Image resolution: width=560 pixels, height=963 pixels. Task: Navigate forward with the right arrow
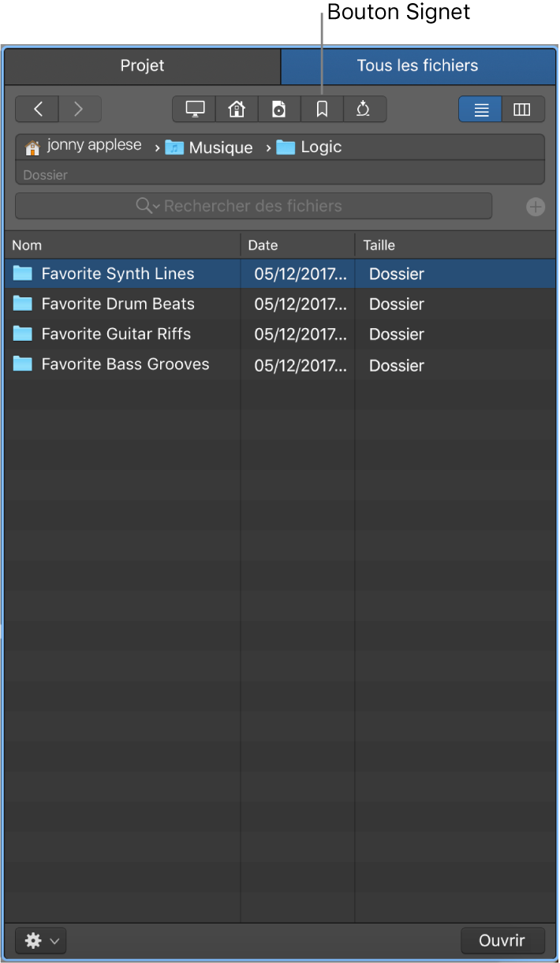click(79, 110)
